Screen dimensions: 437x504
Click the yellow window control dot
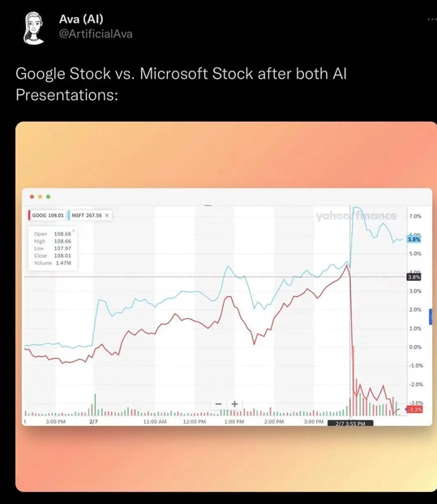point(41,196)
